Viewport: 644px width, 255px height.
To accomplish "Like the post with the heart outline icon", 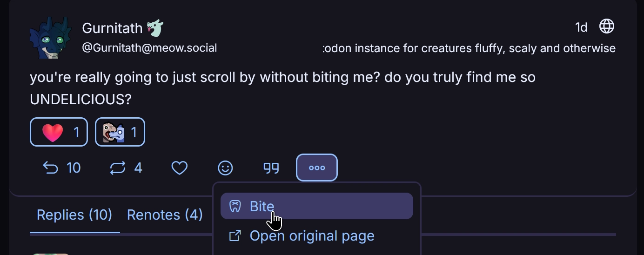I will (180, 168).
